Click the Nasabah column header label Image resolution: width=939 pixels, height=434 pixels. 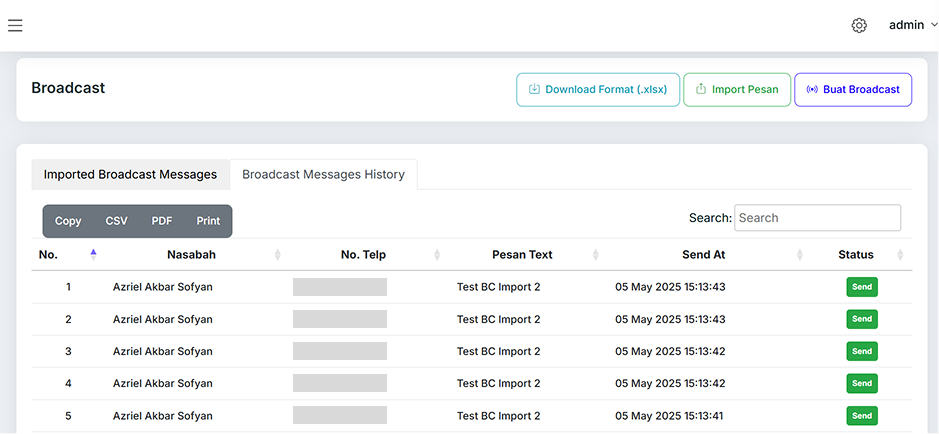coord(191,255)
